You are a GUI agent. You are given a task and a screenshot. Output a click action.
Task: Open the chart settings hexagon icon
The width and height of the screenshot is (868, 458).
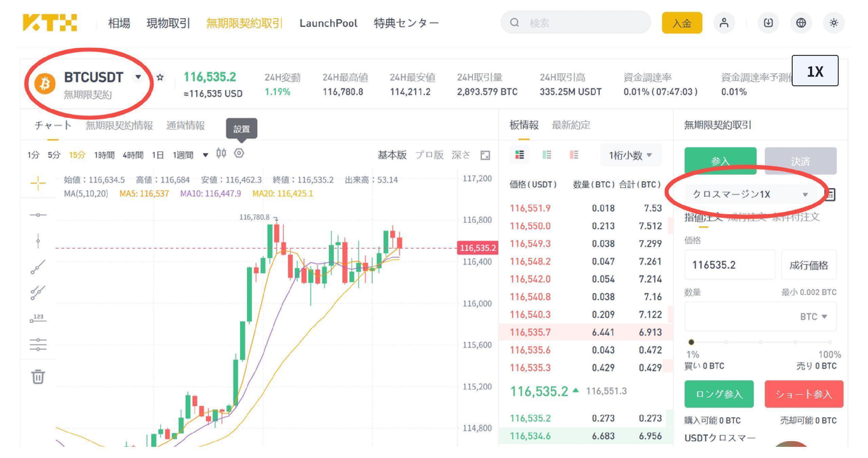tap(239, 153)
